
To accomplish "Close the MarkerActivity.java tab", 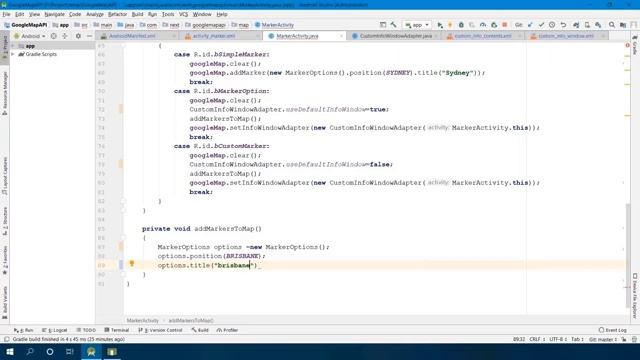I will (341, 36).
